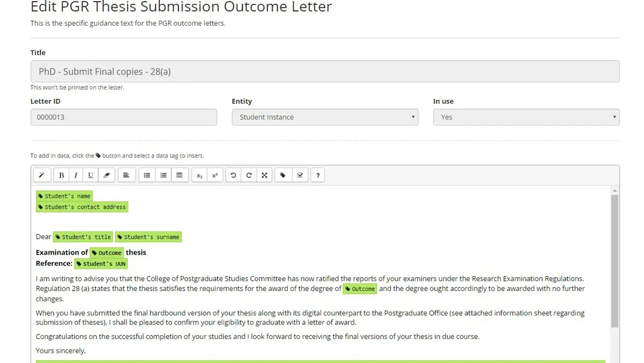Screen dimensions: 644x363
Task: Undo the last edit
Action: click(232, 175)
